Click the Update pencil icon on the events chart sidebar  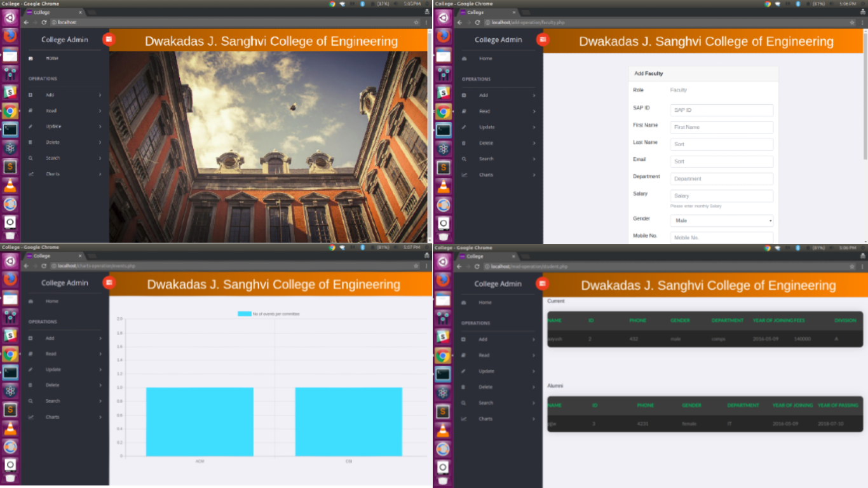tap(31, 370)
